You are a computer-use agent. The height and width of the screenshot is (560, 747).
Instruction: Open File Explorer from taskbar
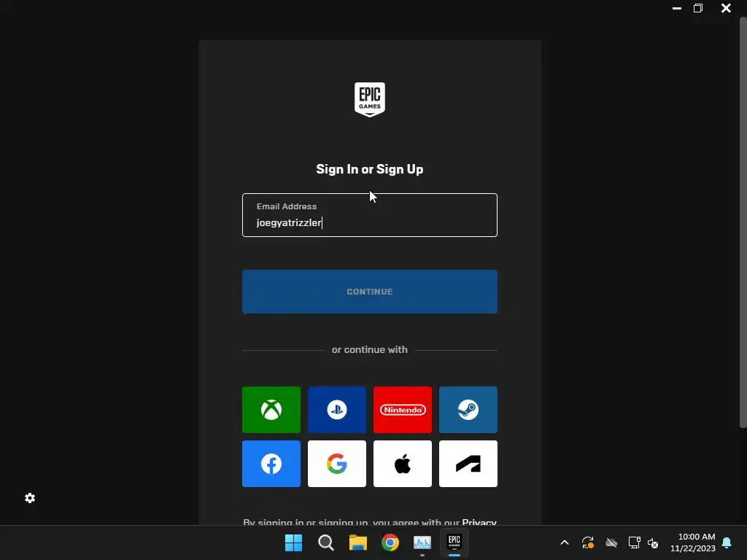(357, 542)
